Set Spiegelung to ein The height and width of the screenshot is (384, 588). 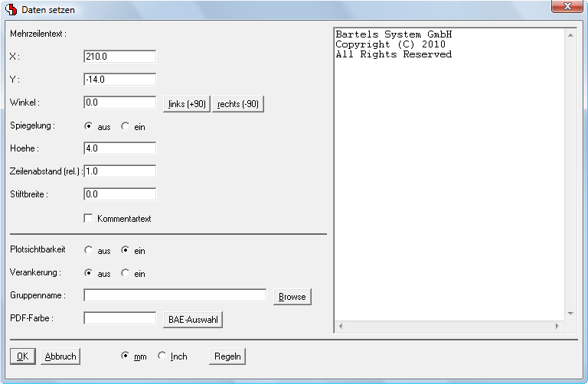pyautogui.click(x=125, y=126)
